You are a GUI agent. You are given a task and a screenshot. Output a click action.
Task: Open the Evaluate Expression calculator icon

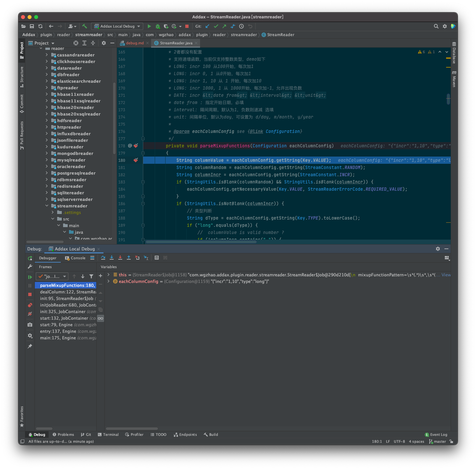coord(157,258)
